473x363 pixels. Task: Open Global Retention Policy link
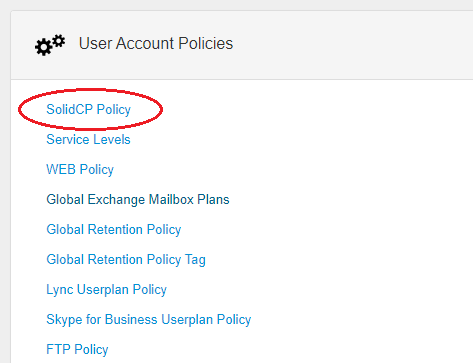(x=114, y=230)
